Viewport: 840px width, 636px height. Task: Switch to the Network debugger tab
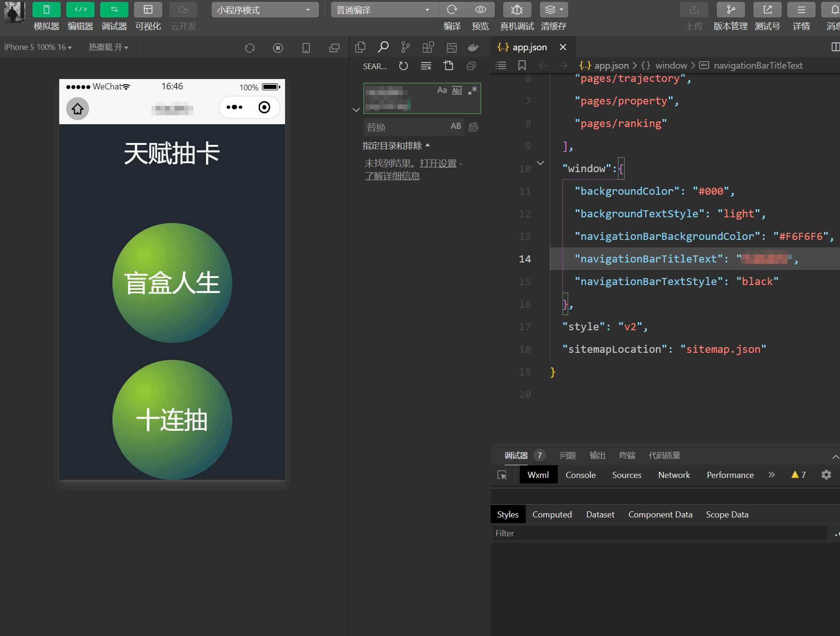click(674, 475)
